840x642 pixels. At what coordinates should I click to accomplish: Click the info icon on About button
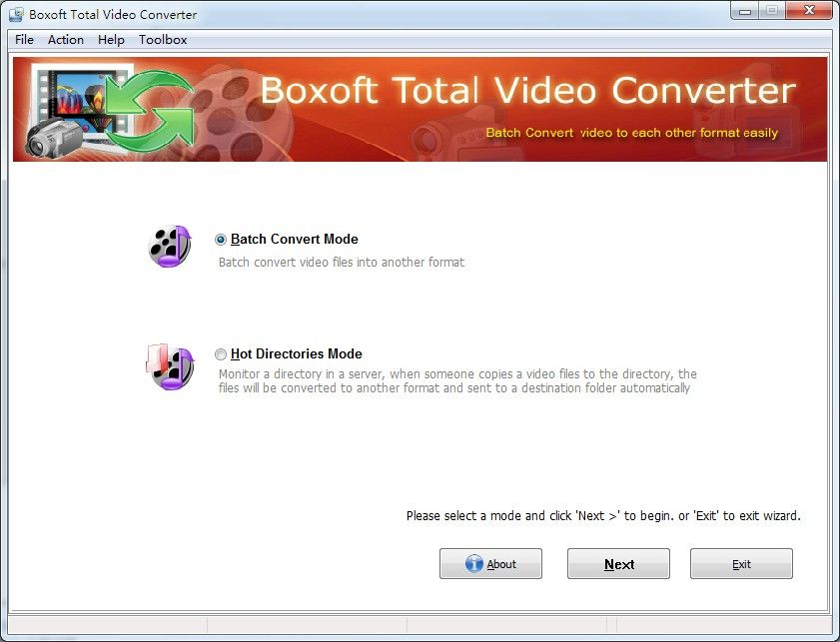coord(474,564)
